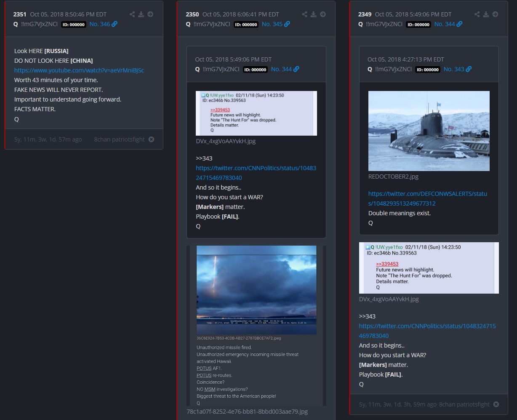
Task: Open the YouTube watch link in post 2351
Action: pyautogui.click(x=79, y=70)
